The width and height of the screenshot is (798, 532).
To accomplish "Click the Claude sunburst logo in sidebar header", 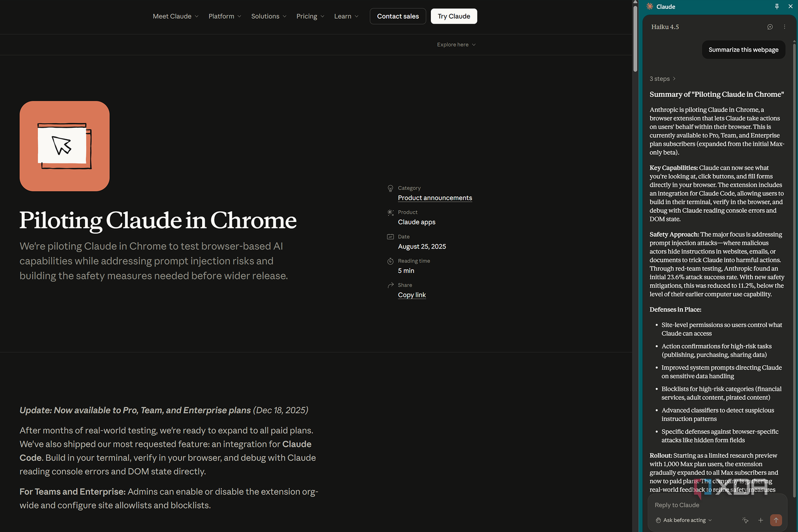I will click(651, 6).
